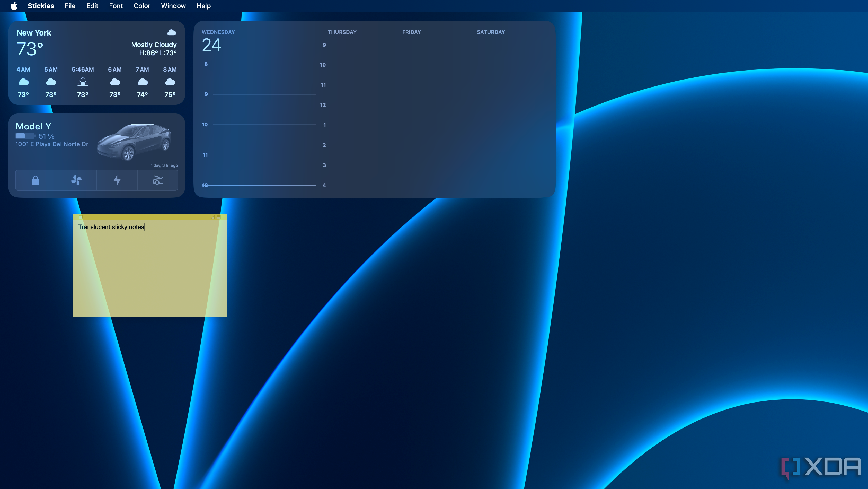Open the Help menu
Viewport: 868px width, 489px height.
[x=203, y=6]
